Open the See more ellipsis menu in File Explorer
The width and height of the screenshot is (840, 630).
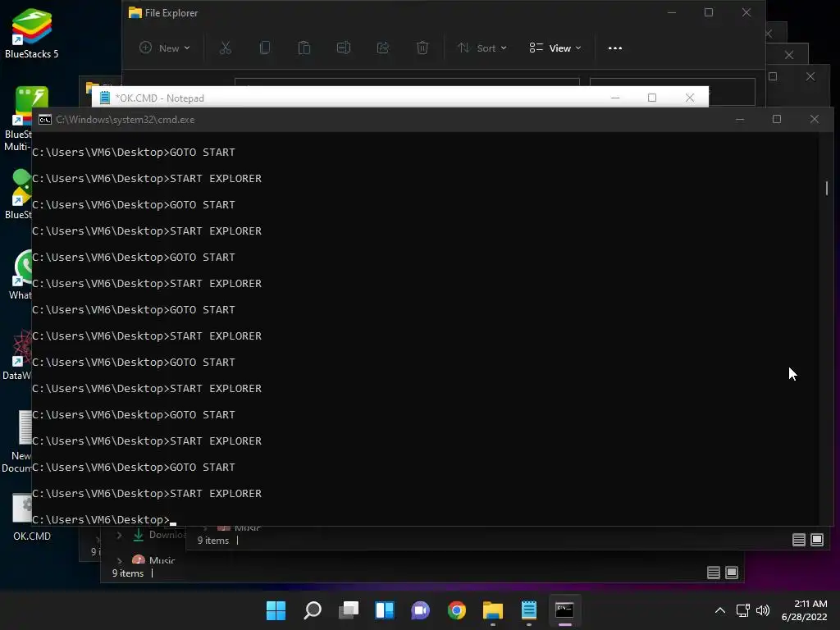(615, 48)
